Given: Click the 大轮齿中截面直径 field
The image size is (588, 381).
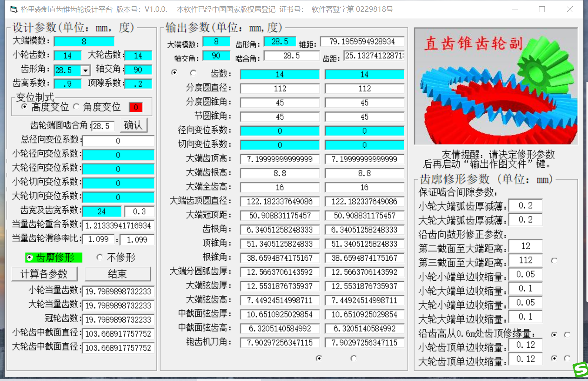Looking at the screenshot, I should click(x=118, y=348).
